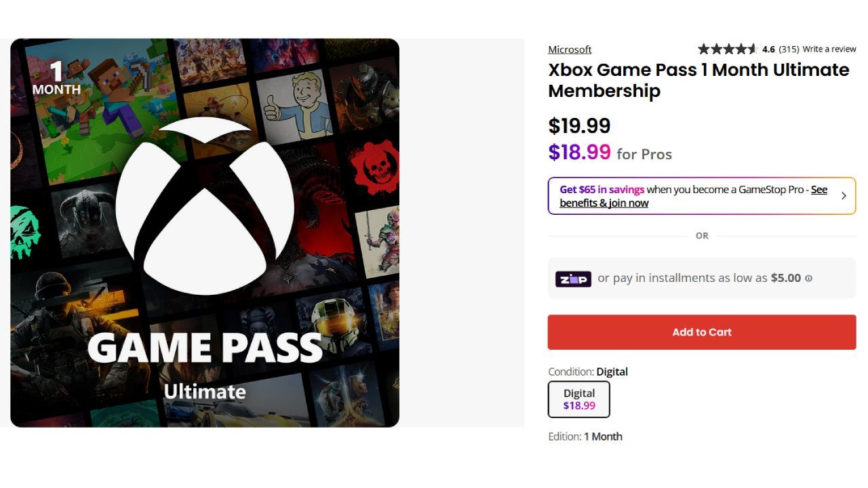Screen dimensions: 868x488
Task: Click the Xbox Game Pass product title
Action: (698, 80)
